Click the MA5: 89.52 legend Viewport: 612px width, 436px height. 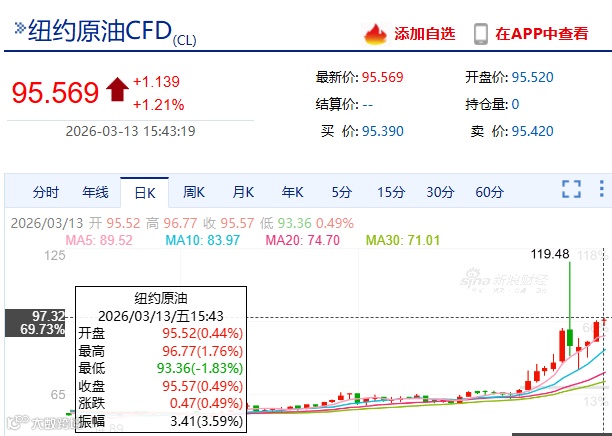99,240
